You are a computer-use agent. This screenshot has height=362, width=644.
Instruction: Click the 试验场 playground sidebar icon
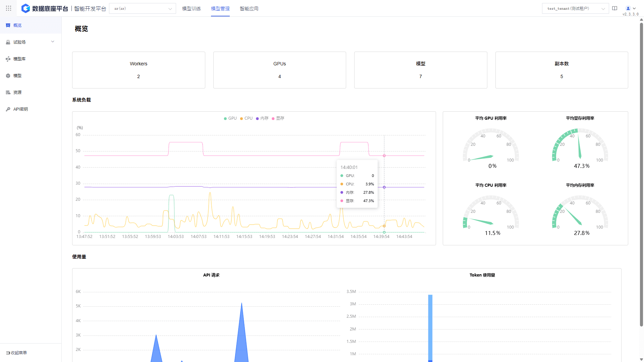pyautogui.click(x=8, y=42)
